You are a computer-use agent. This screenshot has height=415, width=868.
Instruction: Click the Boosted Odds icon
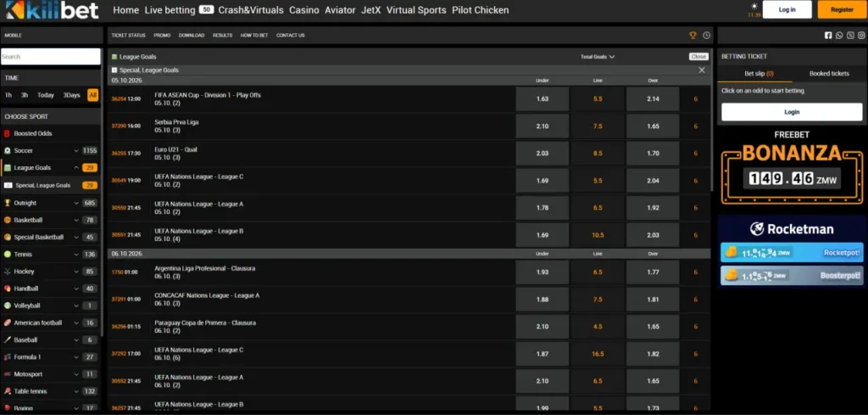tap(7, 133)
